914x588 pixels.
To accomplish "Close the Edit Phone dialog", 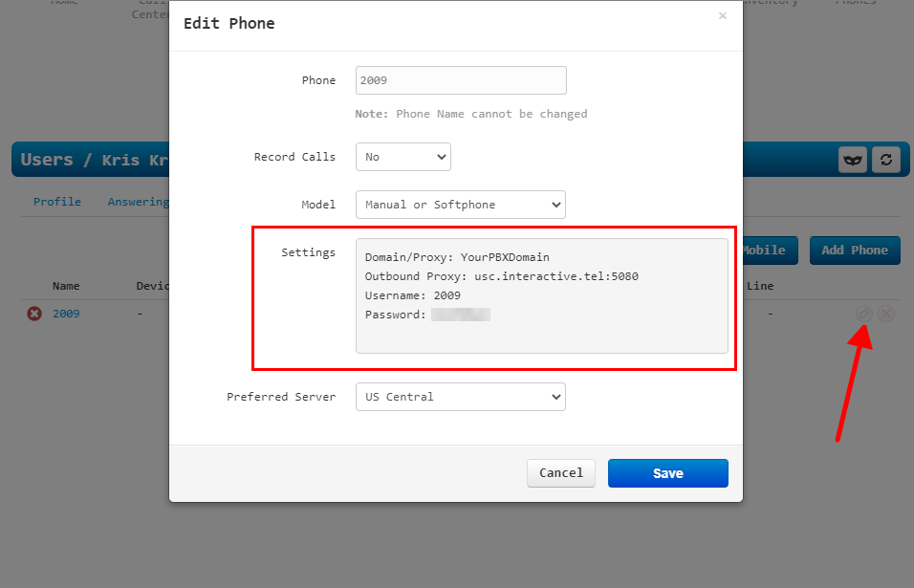I will pos(722,16).
